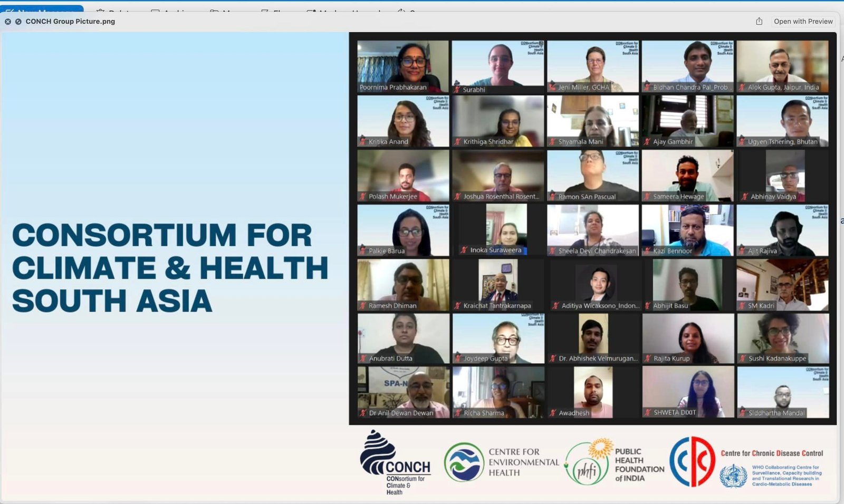The image size is (844, 504).
Task: Click the full-screen expand icon beside close
Action: 18,22
